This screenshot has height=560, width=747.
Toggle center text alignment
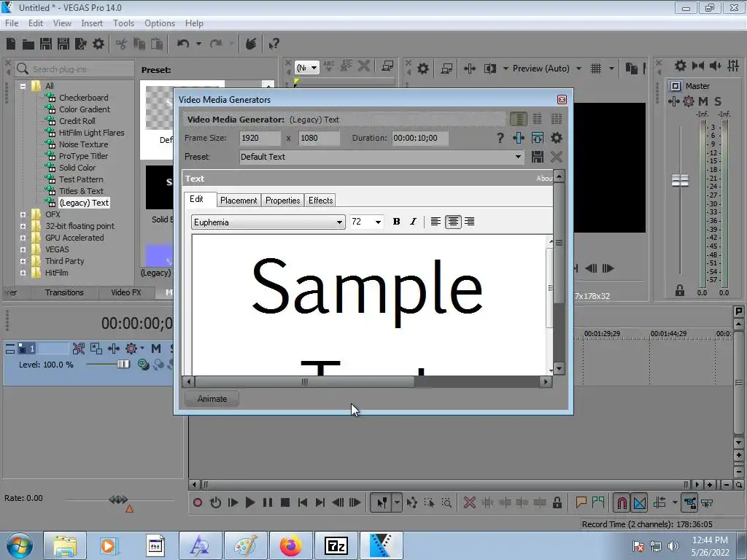[452, 222]
